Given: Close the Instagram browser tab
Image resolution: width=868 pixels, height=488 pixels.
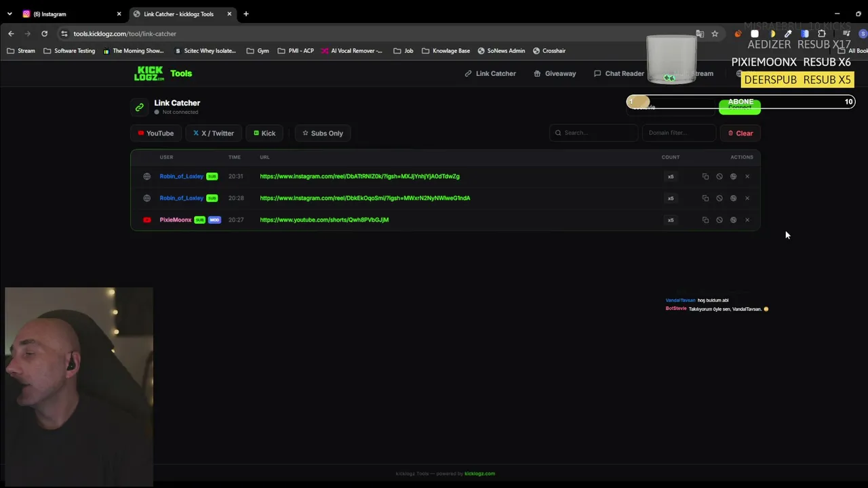Looking at the screenshot, I should pos(119,14).
